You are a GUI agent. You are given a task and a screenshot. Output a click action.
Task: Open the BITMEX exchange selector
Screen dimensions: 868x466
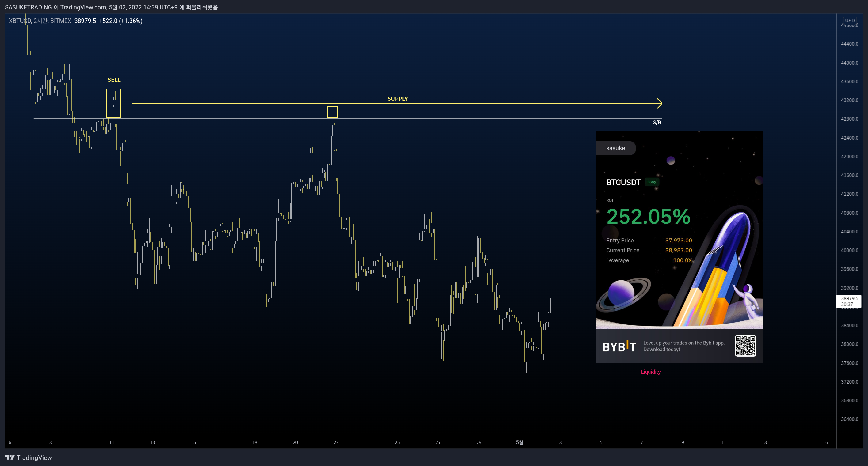click(61, 21)
